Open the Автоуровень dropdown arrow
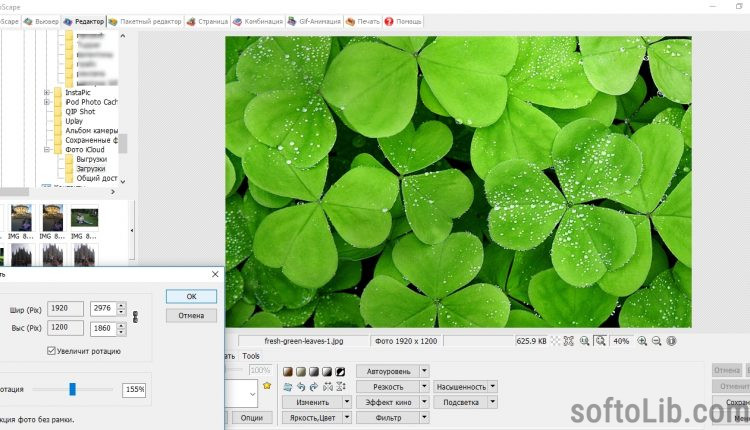Viewport: 750px width, 430px height. [424, 371]
